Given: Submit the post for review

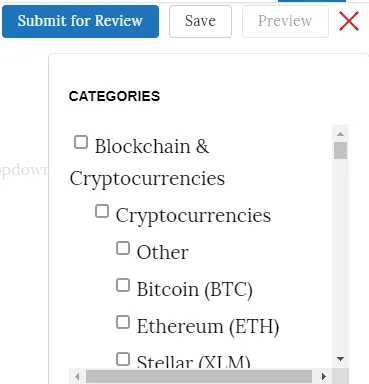Looking at the screenshot, I should coord(80,21).
